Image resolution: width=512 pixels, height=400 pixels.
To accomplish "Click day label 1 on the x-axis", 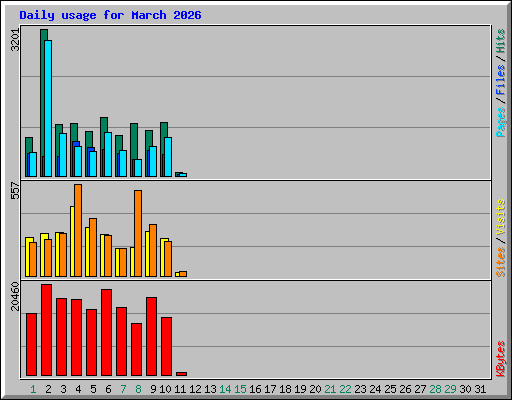I will pyautogui.click(x=33, y=389).
